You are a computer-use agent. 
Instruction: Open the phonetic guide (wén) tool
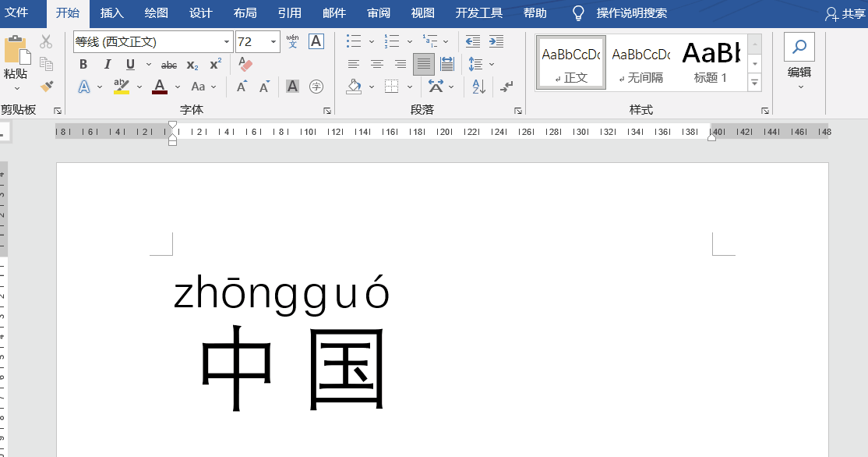[293, 41]
